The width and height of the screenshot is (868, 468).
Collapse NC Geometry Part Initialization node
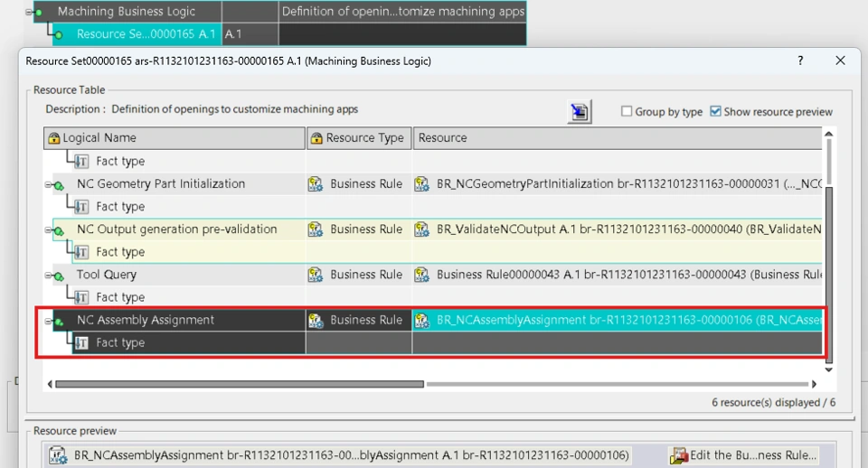pos(48,185)
